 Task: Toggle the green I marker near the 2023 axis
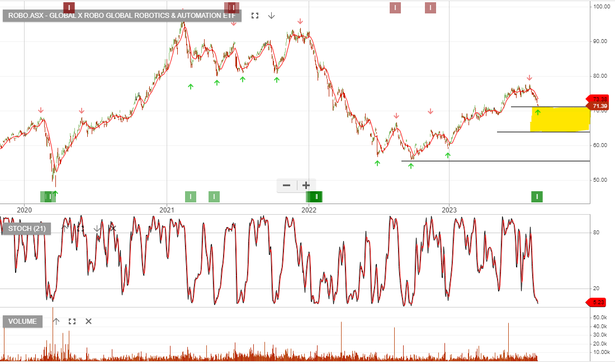pos(536,197)
